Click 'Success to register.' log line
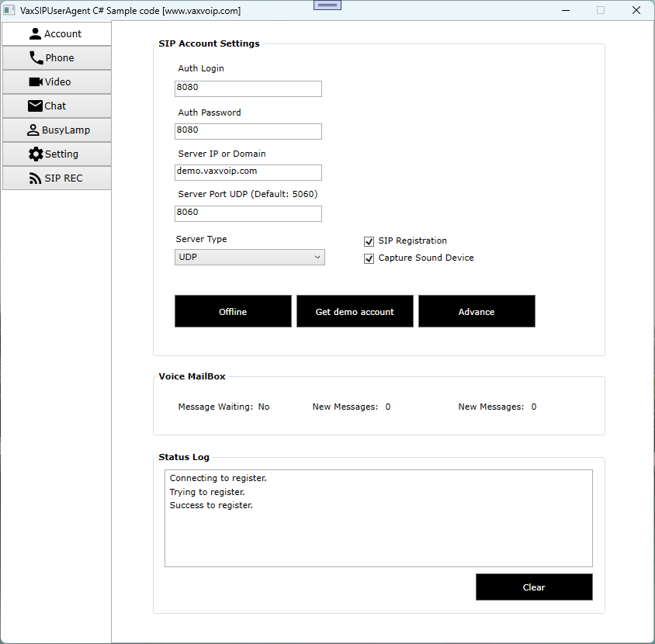The height and width of the screenshot is (644, 655). [x=211, y=505]
